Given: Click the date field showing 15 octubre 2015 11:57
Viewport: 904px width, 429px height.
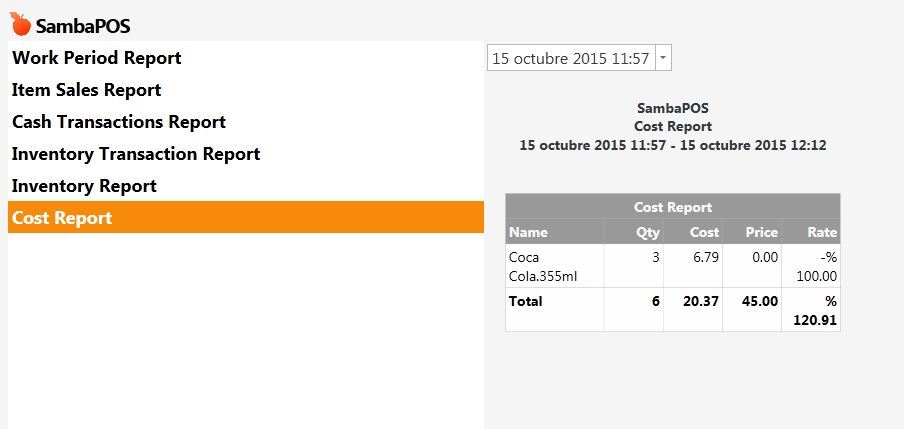Looking at the screenshot, I should coord(571,58).
